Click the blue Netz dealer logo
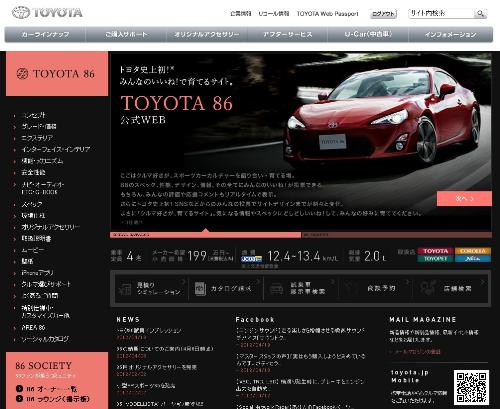This screenshot has width=500, height=409. point(473,259)
